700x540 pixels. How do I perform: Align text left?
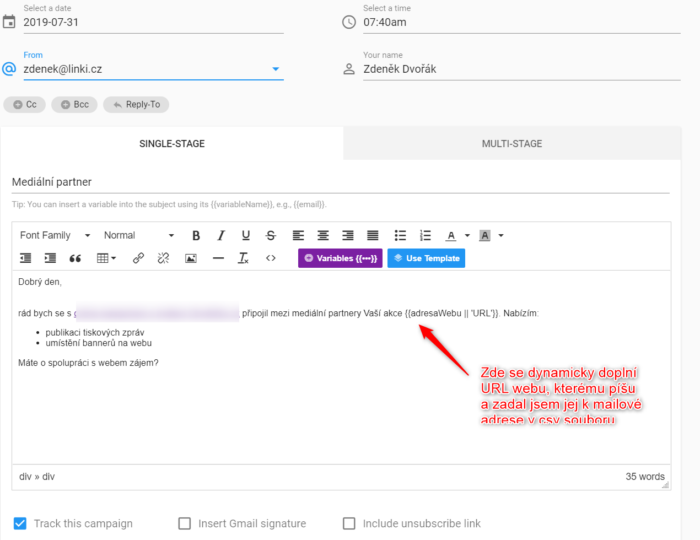tap(298, 235)
